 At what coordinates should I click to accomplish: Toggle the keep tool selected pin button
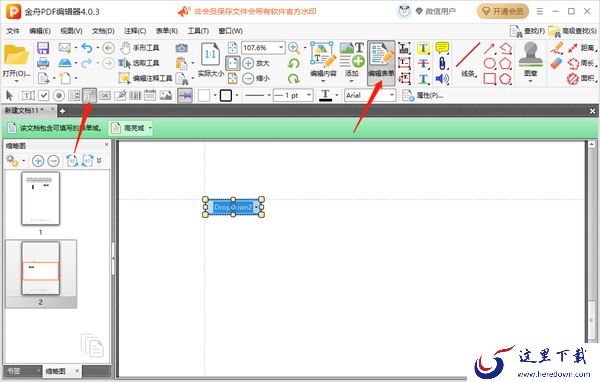pos(185,95)
